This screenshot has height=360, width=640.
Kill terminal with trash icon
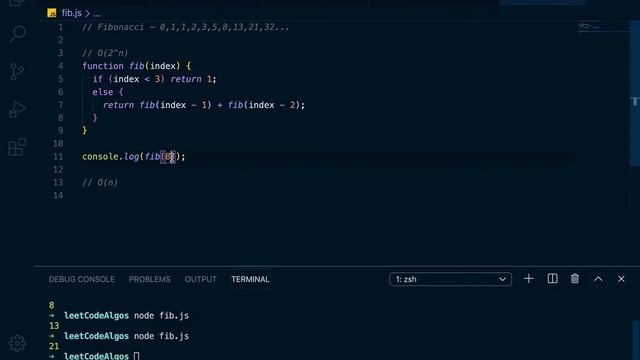click(x=575, y=279)
